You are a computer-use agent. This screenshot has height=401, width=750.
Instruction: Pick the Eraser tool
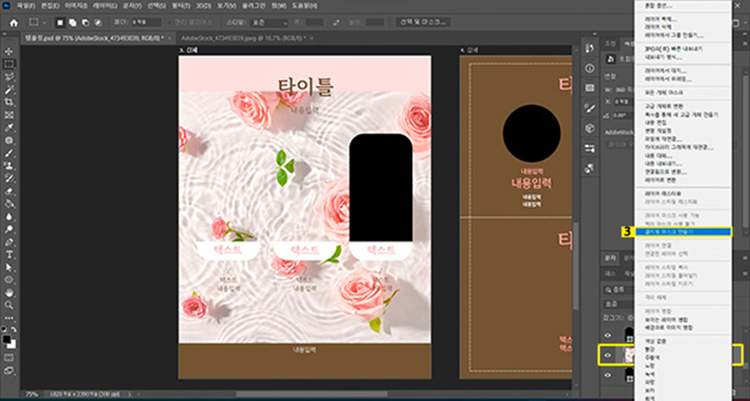point(9,190)
